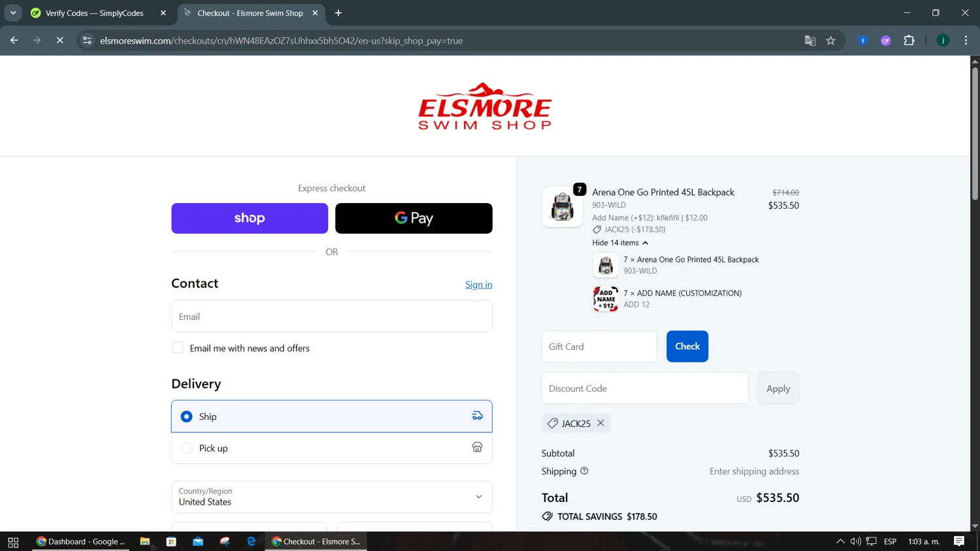Screen dimensions: 980x551
Task: Switch to Verify Codes SimplyCodes tab
Action: 95,13
